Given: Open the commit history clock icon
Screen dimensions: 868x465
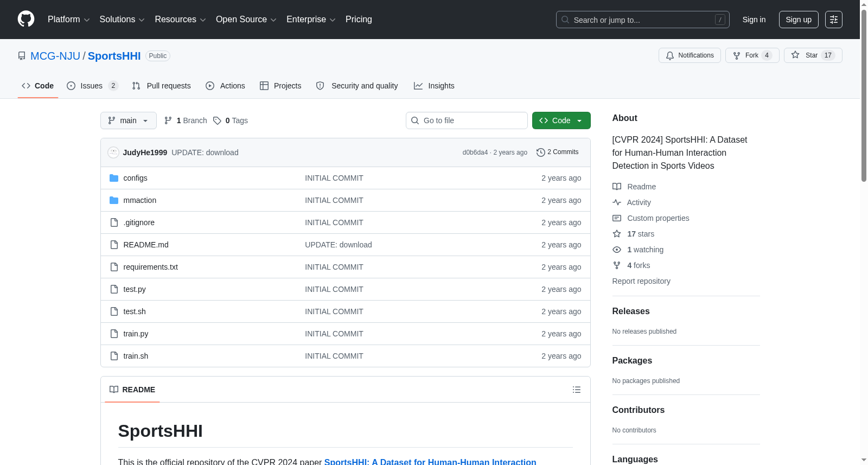Looking at the screenshot, I should pyautogui.click(x=540, y=152).
